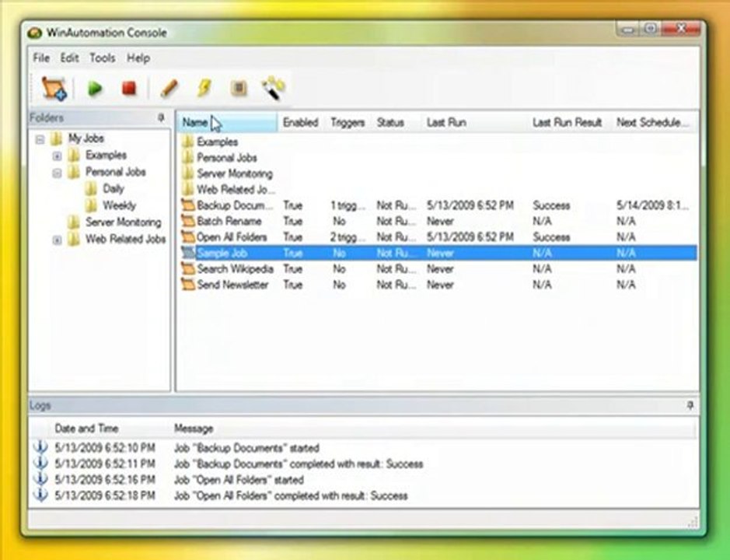Select Examples in the folder tree
The image size is (730, 560).
click(x=107, y=155)
